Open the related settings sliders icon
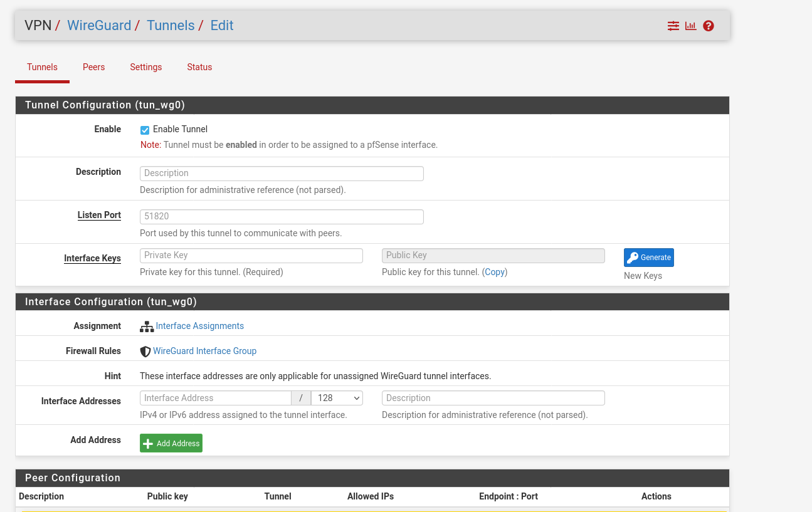Viewport: 812px width, 512px height. point(673,26)
